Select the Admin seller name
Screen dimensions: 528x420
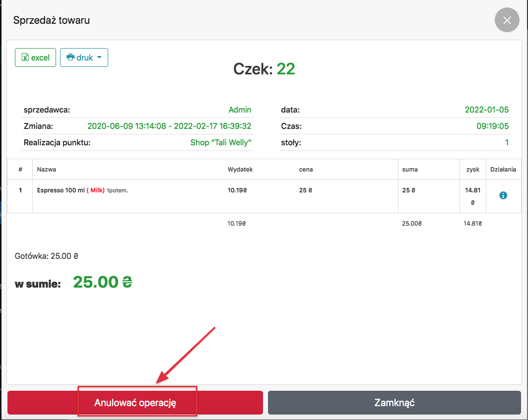pyautogui.click(x=240, y=110)
